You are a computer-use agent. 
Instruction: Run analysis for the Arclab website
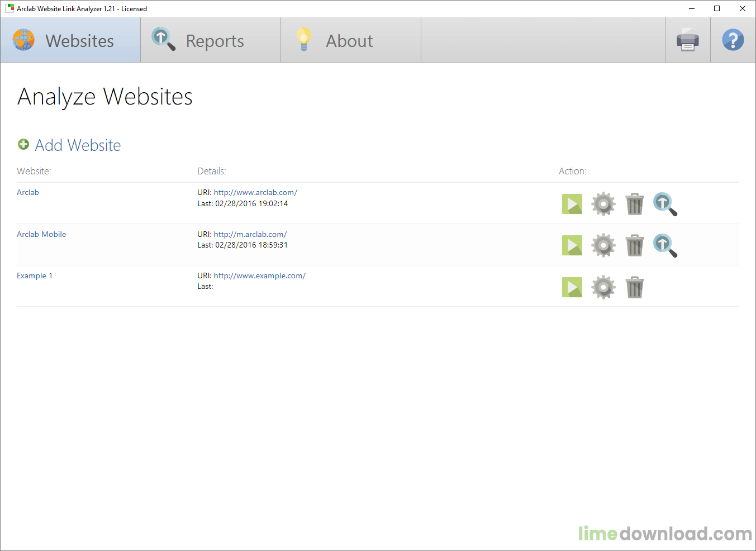(572, 203)
